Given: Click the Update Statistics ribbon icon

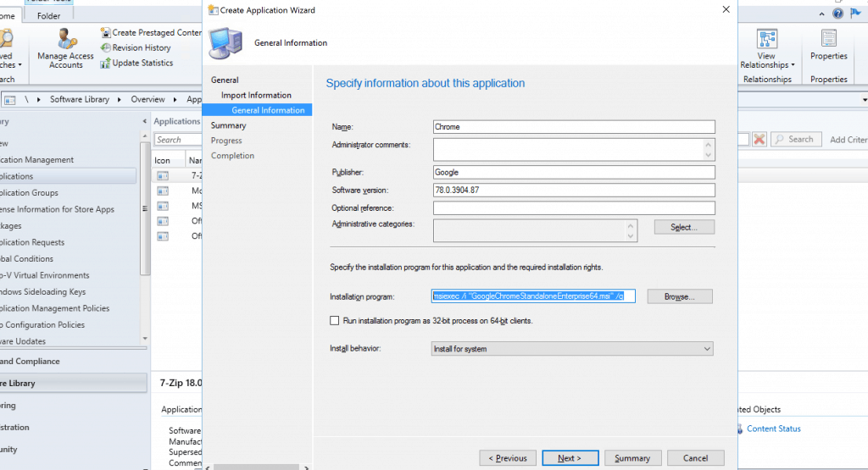Looking at the screenshot, I should point(106,64).
